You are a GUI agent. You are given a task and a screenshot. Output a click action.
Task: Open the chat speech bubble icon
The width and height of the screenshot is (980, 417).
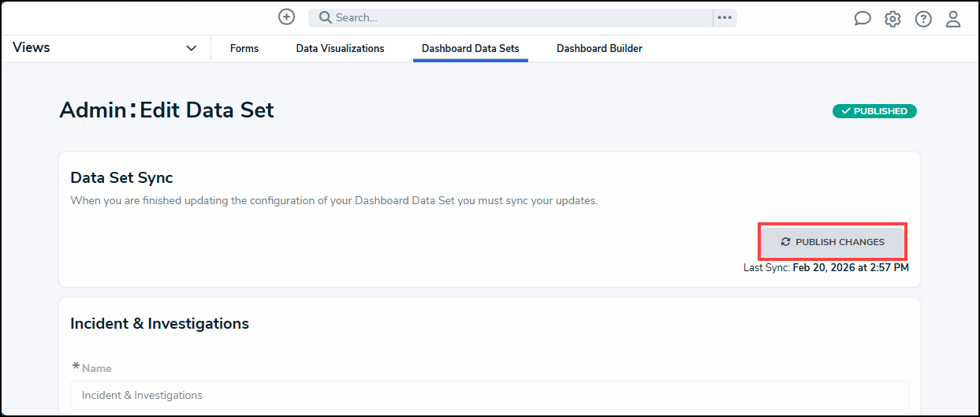coord(863,19)
